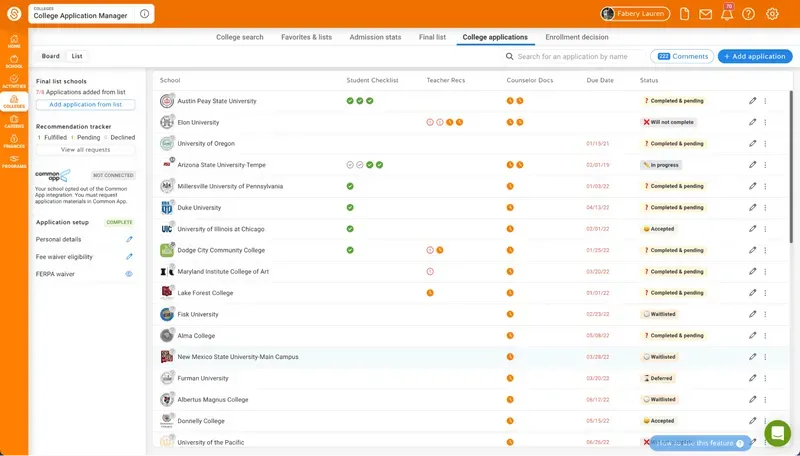This screenshot has width=800, height=456.
Task: Open the help question mark icon
Action: pyautogui.click(x=748, y=14)
